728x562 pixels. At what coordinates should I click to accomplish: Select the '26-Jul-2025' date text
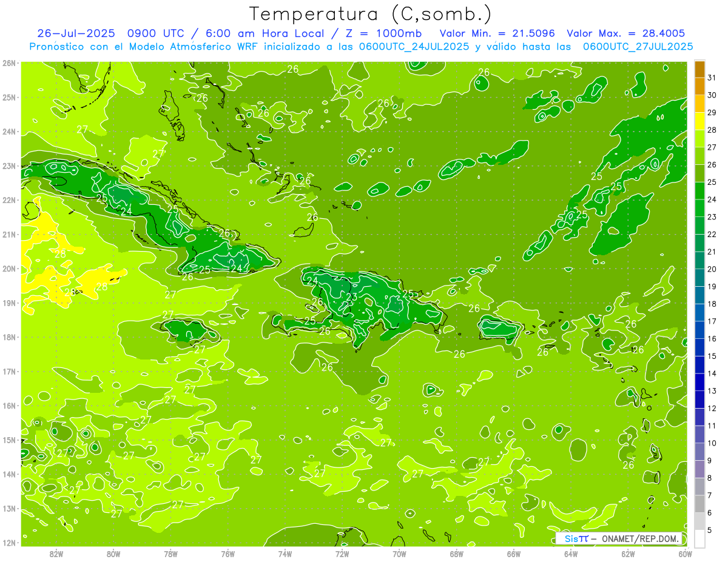[76, 33]
